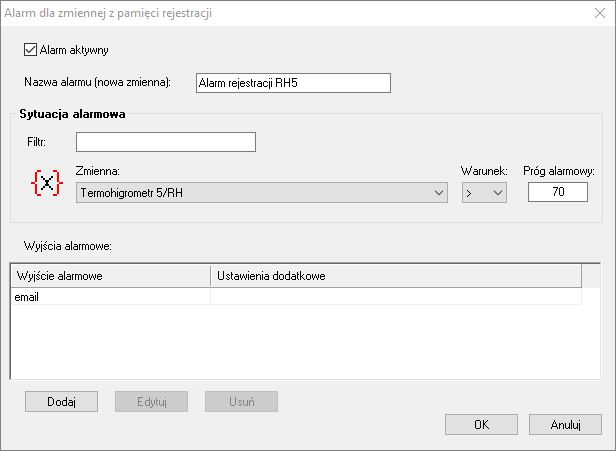Close the alarm dialog window

(600, 13)
